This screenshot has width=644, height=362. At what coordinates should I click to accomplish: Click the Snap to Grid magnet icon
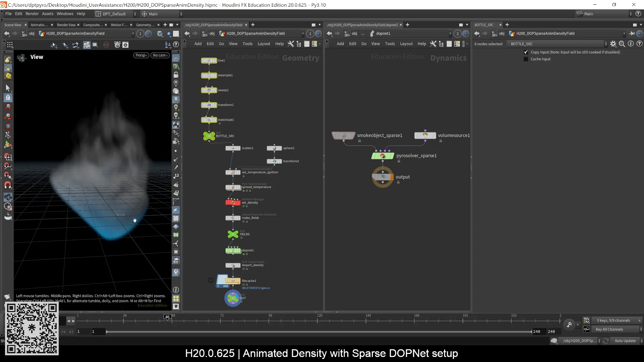[x=8, y=157]
